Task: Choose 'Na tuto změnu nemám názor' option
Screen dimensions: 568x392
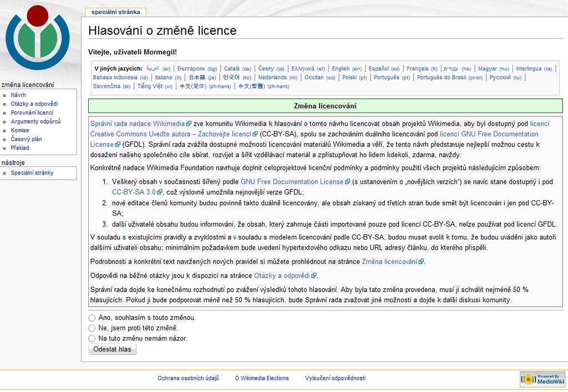Action: coord(92,339)
